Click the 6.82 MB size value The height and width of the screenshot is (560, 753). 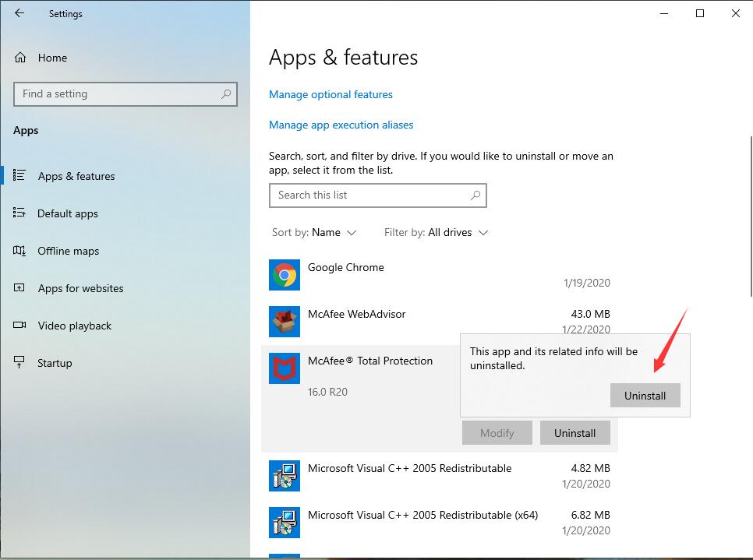590,515
